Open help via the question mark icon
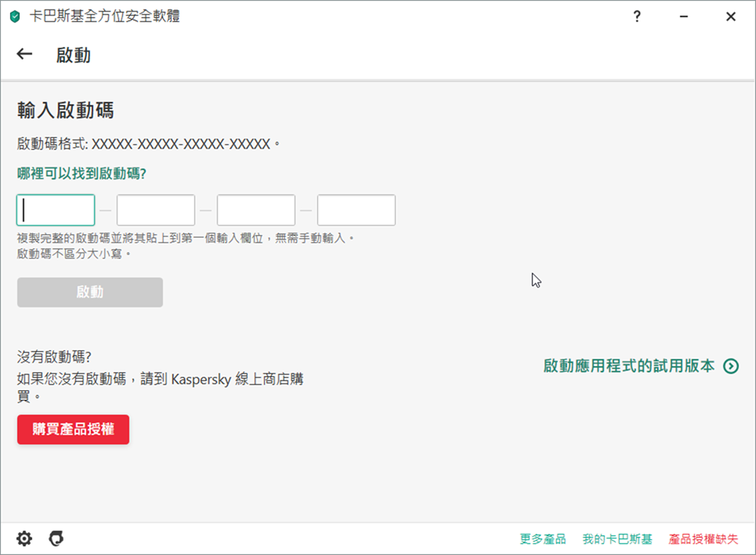The image size is (756, 555). pyautogui.click(x=637, y=16)
